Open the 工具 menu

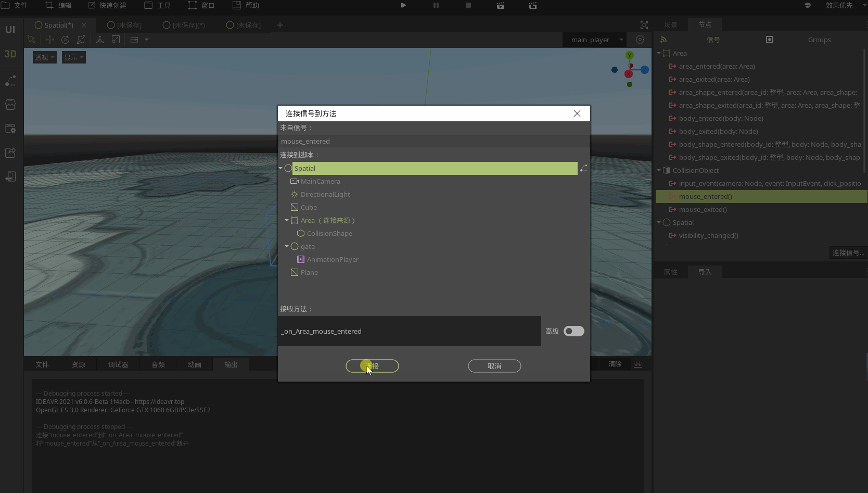[x=157, y=5]
